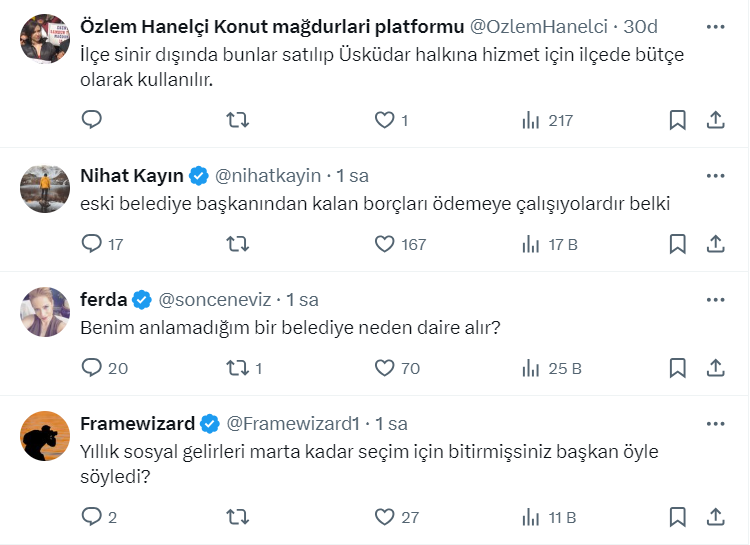Click Framewizard's profile avatar

click(45, 434)
